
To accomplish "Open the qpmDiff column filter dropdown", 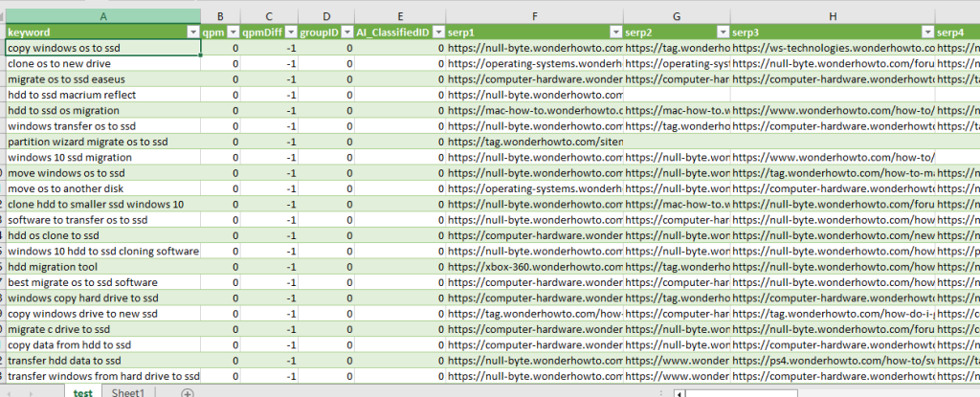I will 290,32.
